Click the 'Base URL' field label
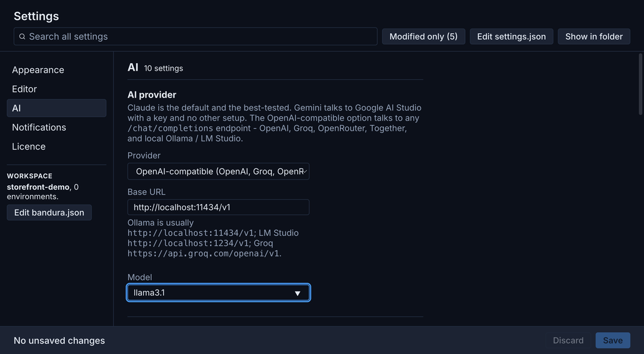This screenshot has width=644, height=354. [147, 192]
